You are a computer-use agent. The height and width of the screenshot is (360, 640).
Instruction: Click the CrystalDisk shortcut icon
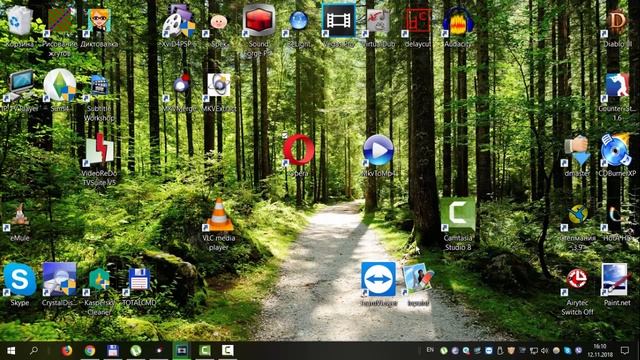pyautogui.click(x=60, y=279)
